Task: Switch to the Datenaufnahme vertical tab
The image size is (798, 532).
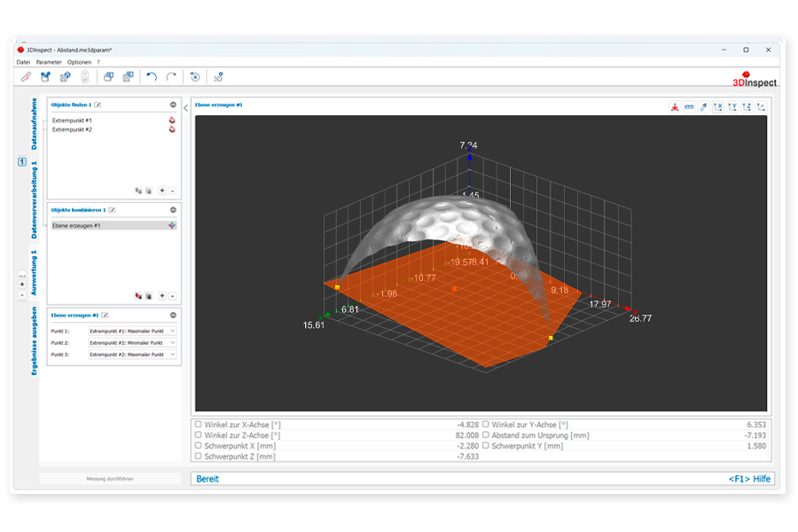Action: point(35,123)
